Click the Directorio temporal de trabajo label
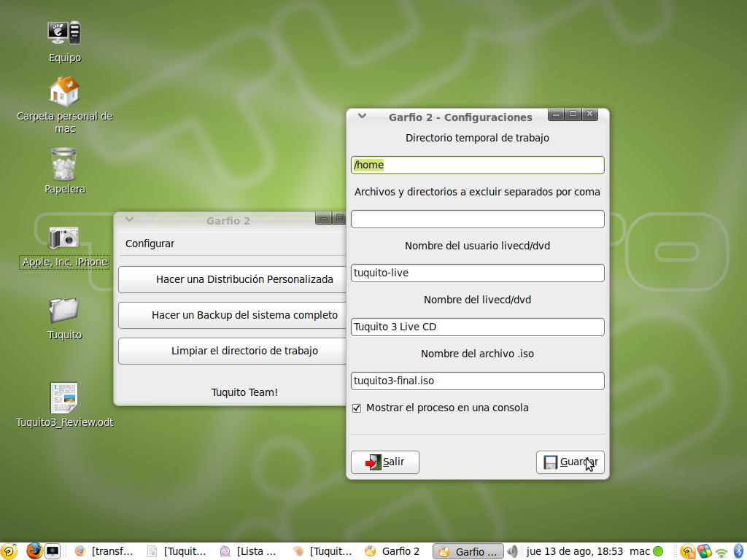This screenshot has width=747, height=560. [x=477, y=138]
